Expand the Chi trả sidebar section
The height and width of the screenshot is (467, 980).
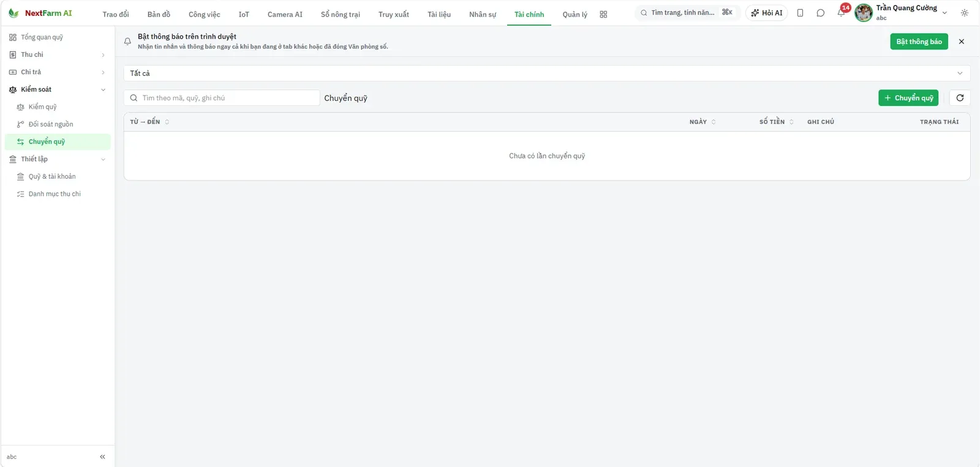[58, 72]
